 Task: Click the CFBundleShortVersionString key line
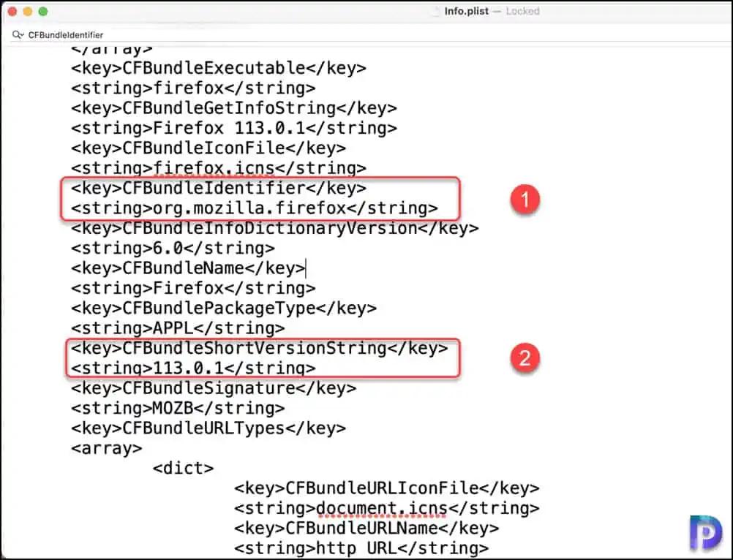pyautogui.click(x=260, y=349)
